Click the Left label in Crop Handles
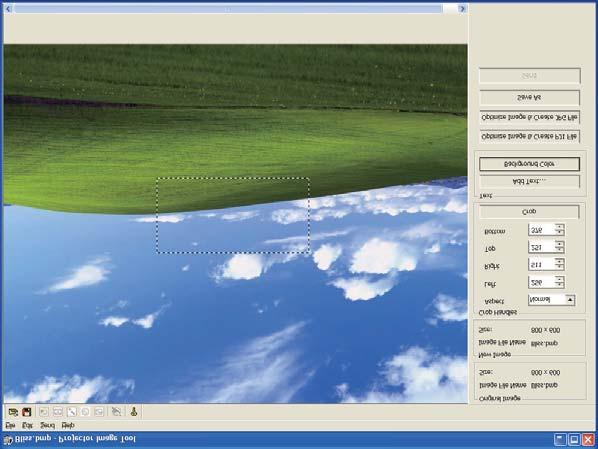This screenshot has height=449, width=598. point(490,284)
